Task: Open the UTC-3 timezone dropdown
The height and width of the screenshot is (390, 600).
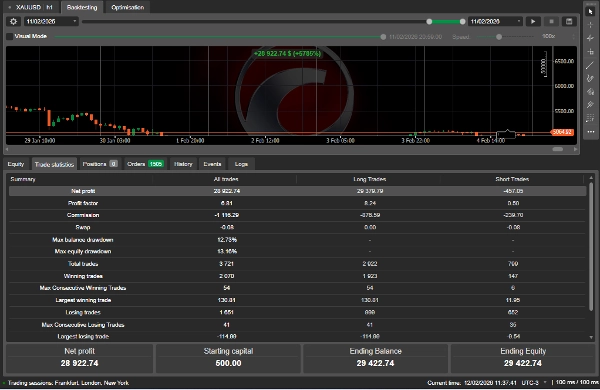Action: tap(534, 383)
